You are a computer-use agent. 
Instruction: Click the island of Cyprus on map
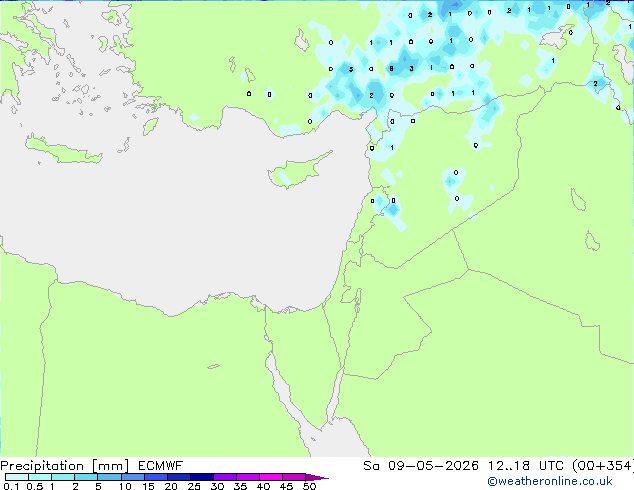[297, 171]
